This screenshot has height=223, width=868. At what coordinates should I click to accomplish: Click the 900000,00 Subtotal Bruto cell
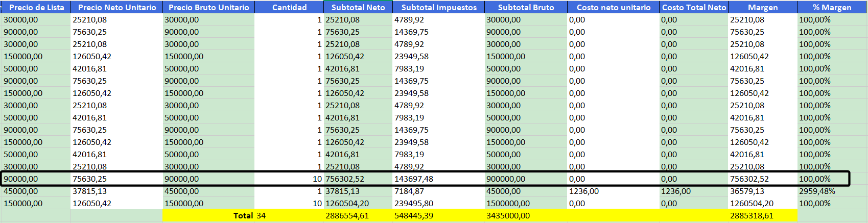(x=526, y=179)
